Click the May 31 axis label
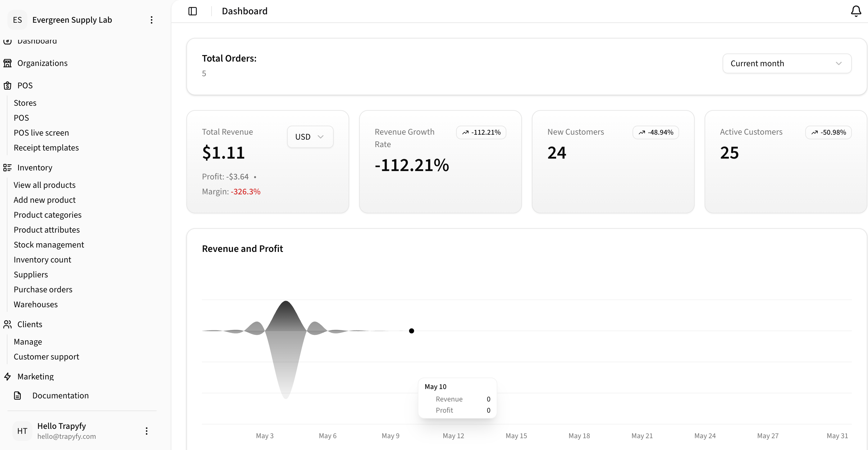Screen dimensions: 868x450 pos(837,435)
